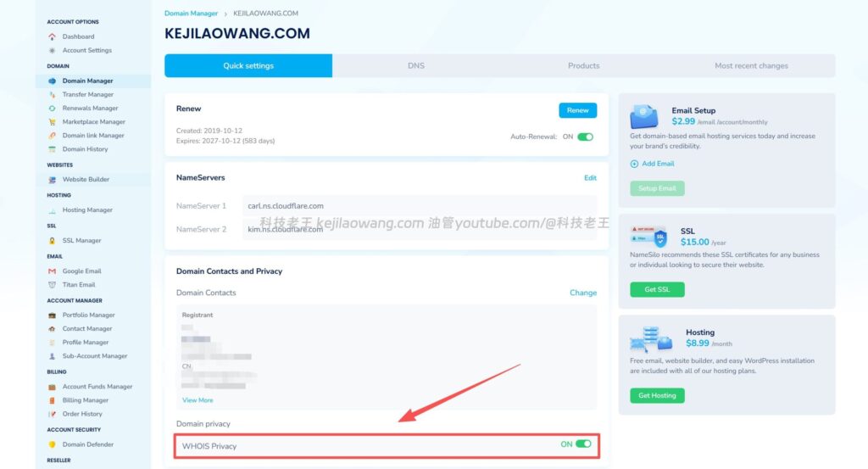Click the Hosting server graphic
The height and width of the screenshot is (469, 868).
pyautogui.click(x=651, y=339)
